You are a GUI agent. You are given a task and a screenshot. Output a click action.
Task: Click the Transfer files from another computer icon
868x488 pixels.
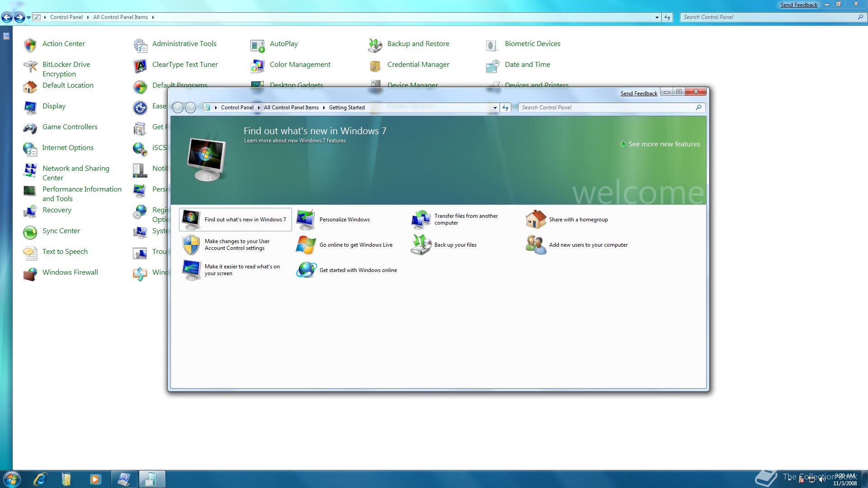point(421,220)
